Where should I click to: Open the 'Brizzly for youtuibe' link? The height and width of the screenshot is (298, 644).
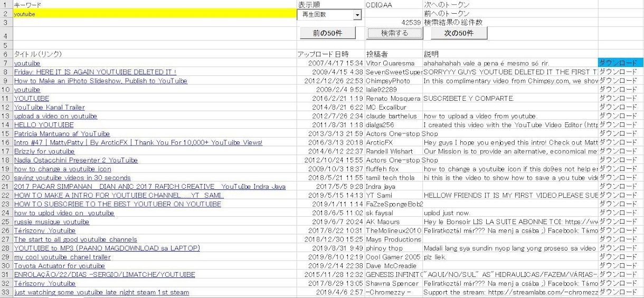click(x=44, y=151)
